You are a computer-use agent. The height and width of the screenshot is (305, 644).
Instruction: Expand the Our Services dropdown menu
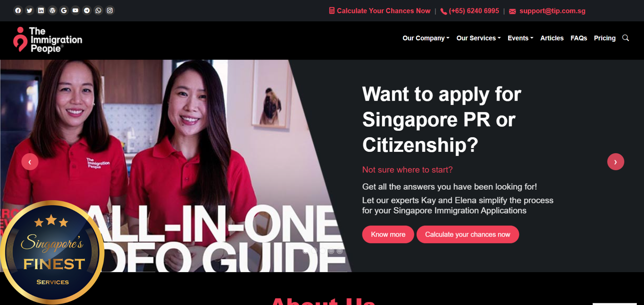click(x=479, y=38)
